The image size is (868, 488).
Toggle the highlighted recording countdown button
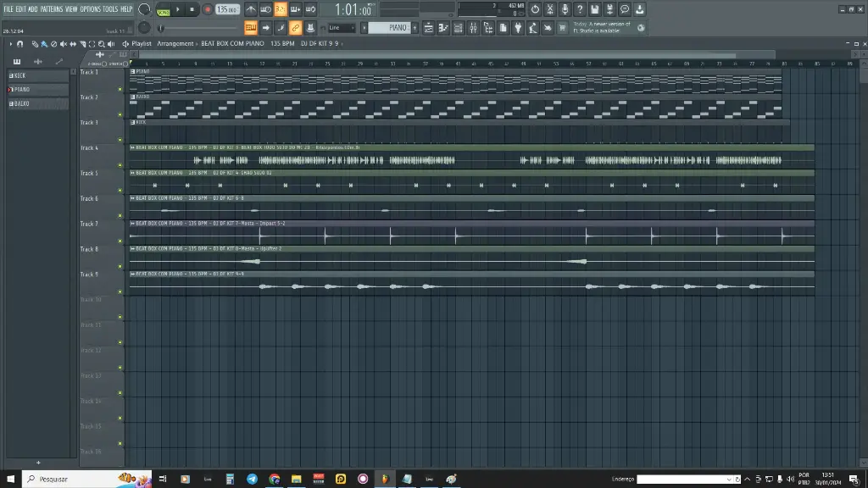tap(281, 9)
